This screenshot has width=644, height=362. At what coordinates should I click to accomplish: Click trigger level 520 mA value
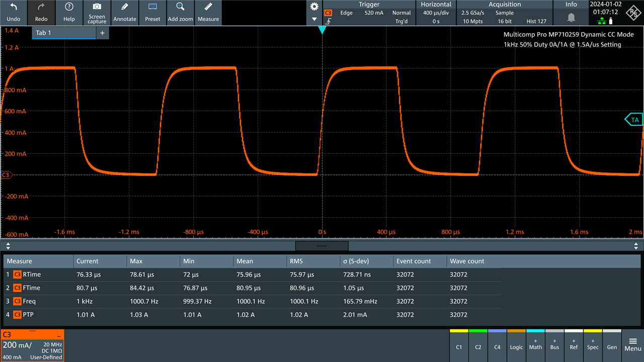373,13
